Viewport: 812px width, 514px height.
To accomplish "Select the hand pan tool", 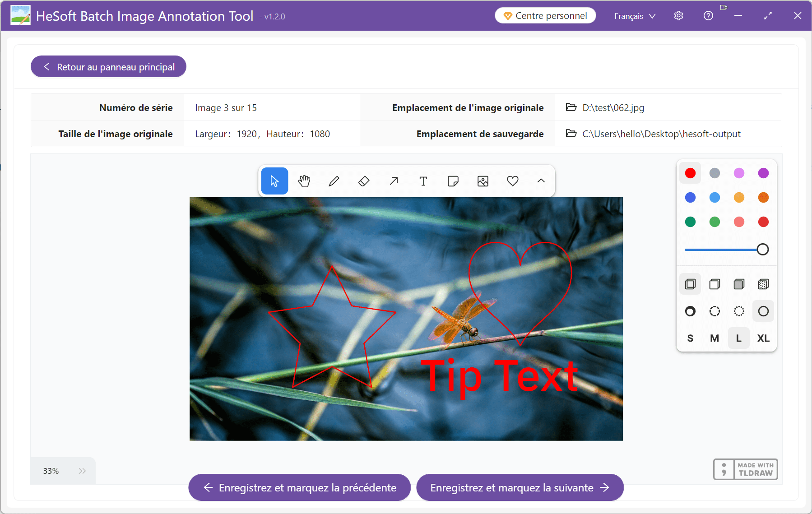I will pos(304,181).
